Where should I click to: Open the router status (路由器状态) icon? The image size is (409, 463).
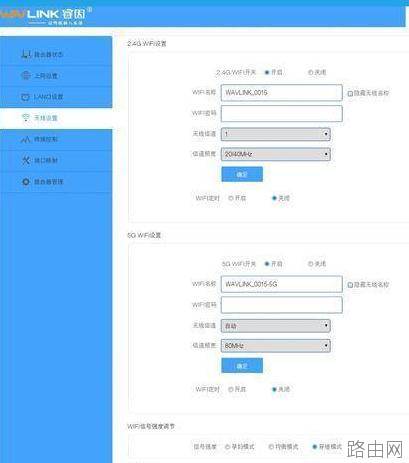tap(26, 54)
